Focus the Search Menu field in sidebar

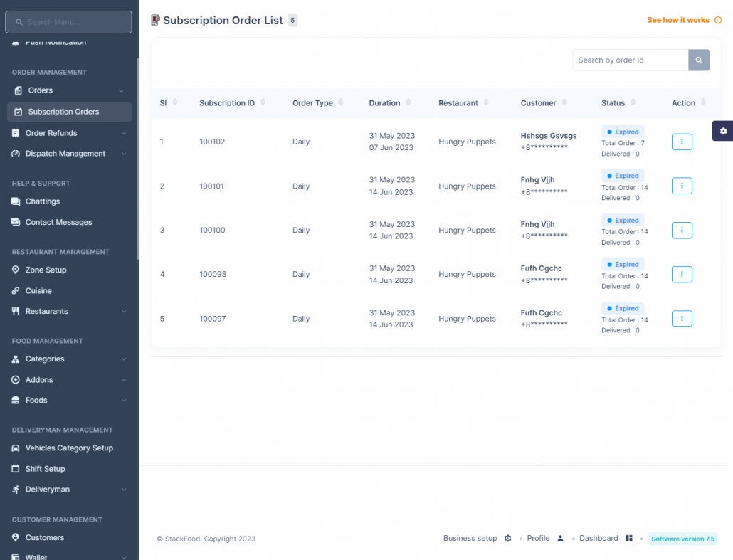pos(69,22)
